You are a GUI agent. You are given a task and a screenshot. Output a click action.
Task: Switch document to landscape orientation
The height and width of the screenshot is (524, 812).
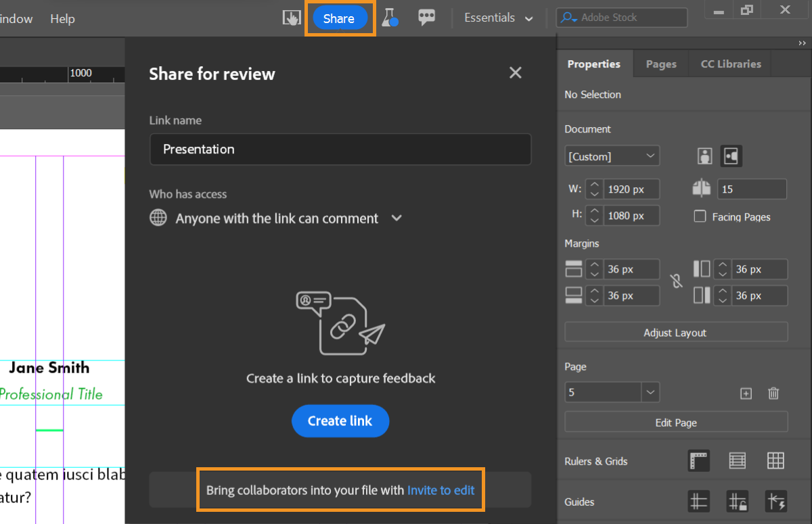tap(731, 156)
